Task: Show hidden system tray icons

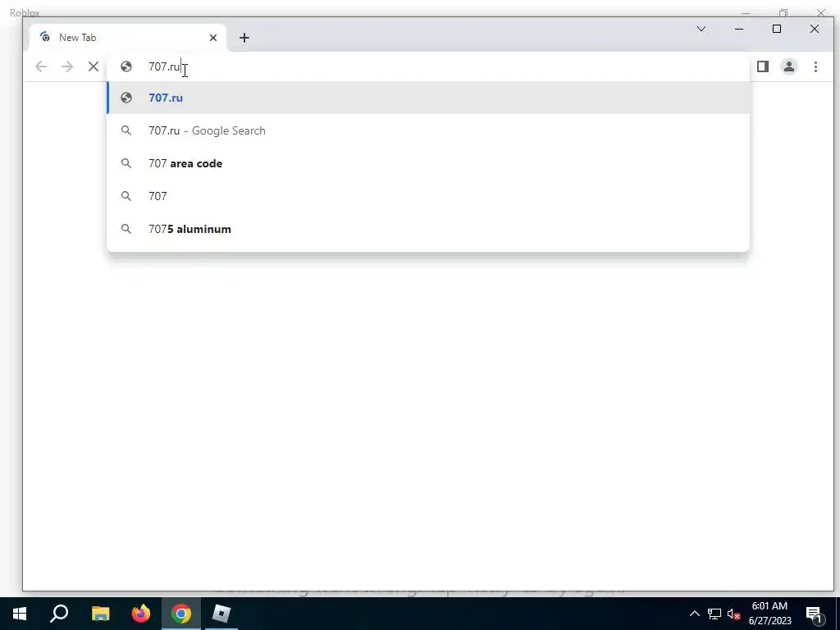Action: pos(694,614)
